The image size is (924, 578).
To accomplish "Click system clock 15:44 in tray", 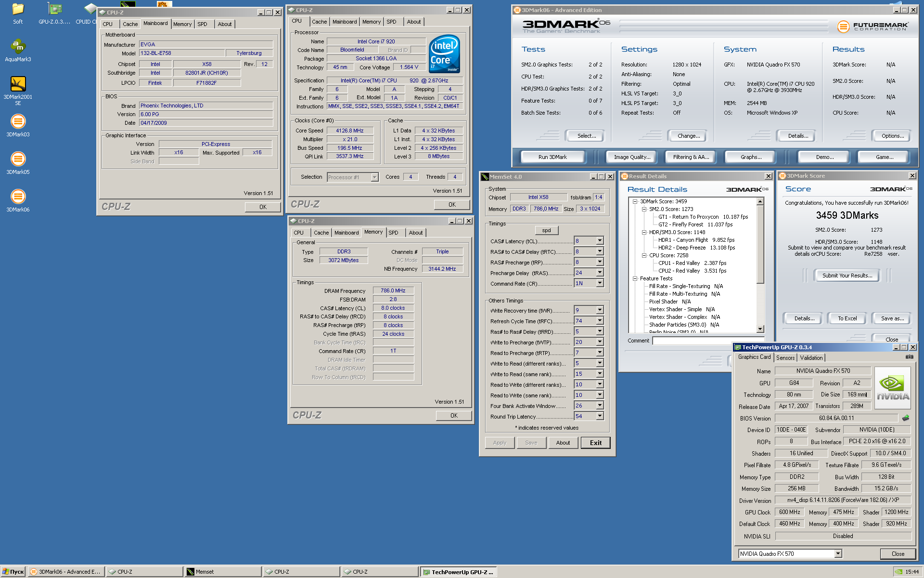I will pos(911,572).
